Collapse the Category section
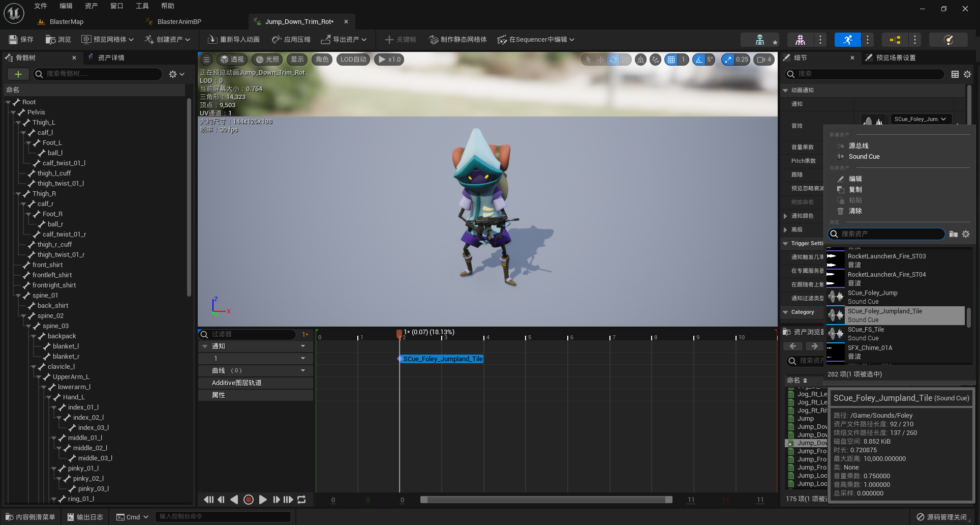This screenshot has height=525, width=980. (x=785, y=312)
